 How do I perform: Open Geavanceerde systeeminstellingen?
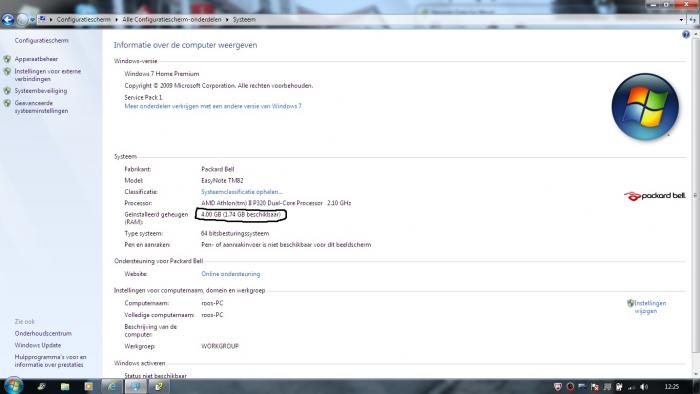click(x=41, y=107)
